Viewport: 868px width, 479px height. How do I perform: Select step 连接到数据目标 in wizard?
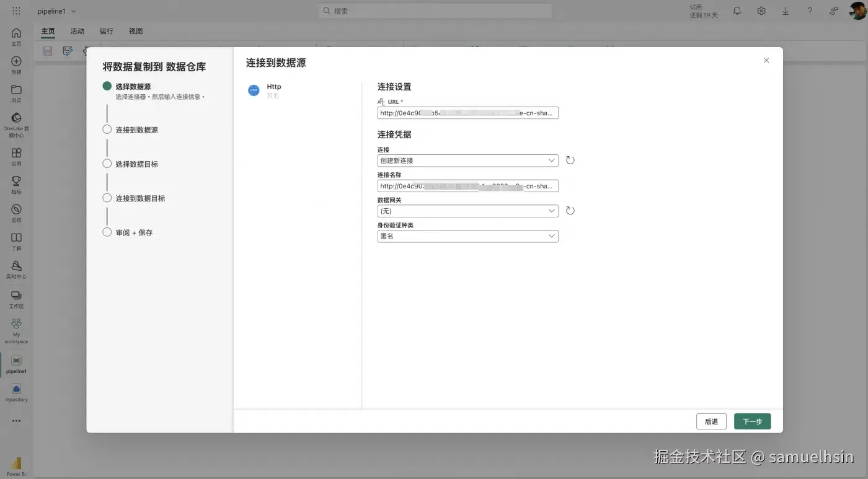(140, 198)
